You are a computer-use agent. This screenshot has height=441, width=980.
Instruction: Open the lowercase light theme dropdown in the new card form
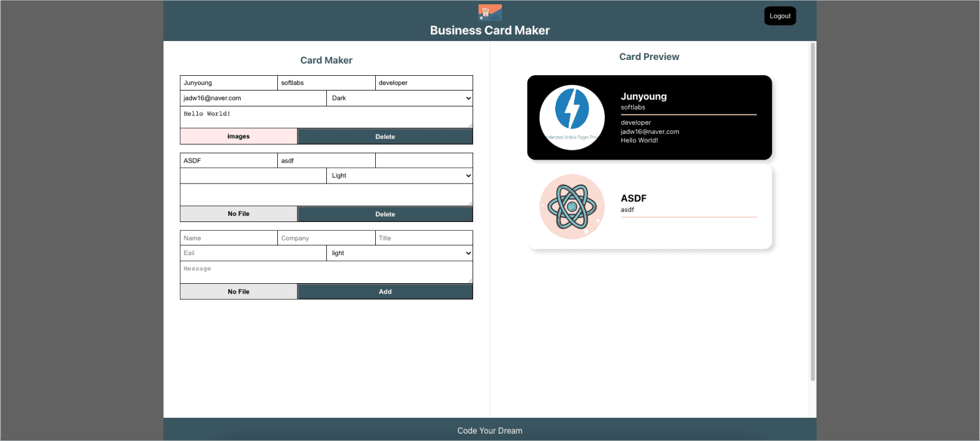[400, 253]
